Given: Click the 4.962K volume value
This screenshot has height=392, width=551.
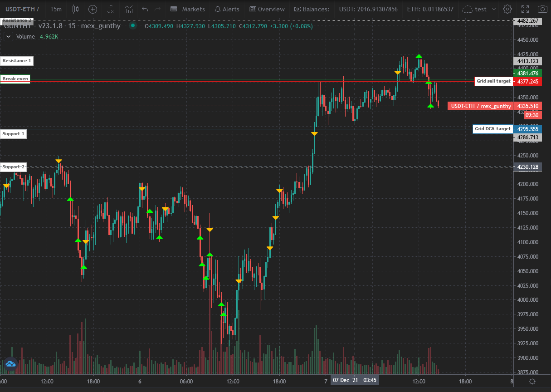Looking at the screenshot, I should (49, 37).
